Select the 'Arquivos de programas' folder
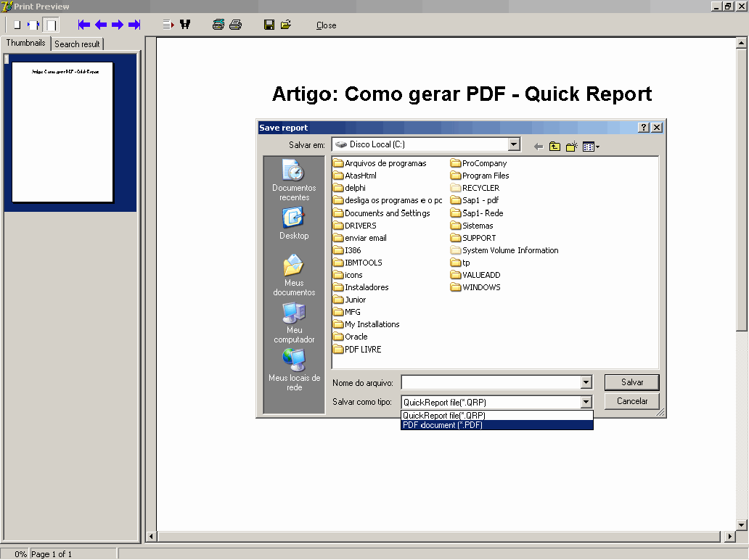Screen dimensions: 749x560 click(380, 163)
